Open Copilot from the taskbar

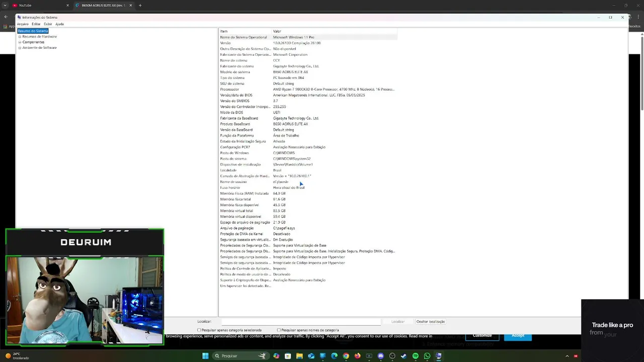point(276,356)
